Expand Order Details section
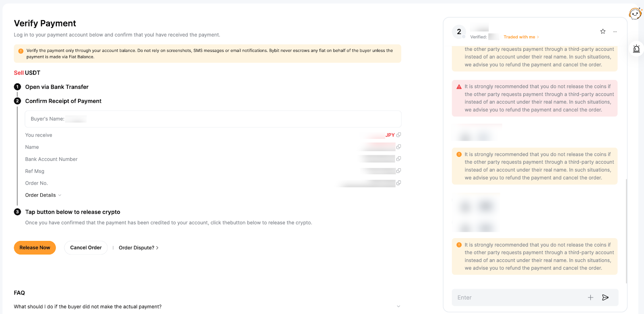 tap(43, 195)
